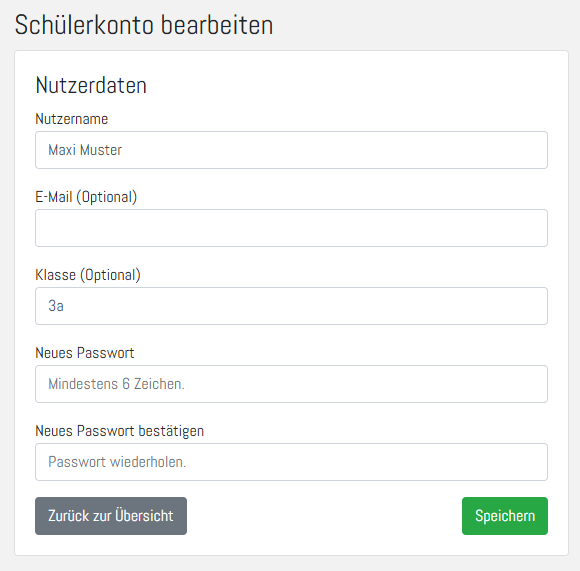Click empty space between the two bottom buttons
This screenshot has height=571, width=580.
(324, 516)
